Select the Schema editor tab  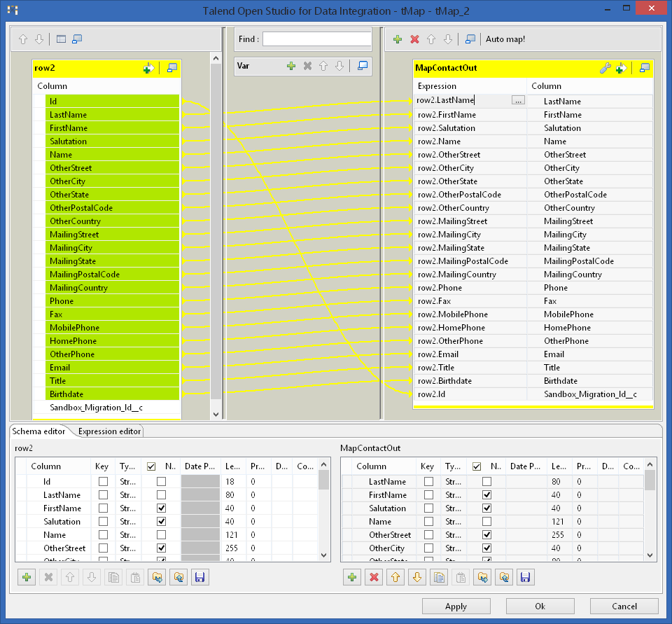click(x=39, y=431)
